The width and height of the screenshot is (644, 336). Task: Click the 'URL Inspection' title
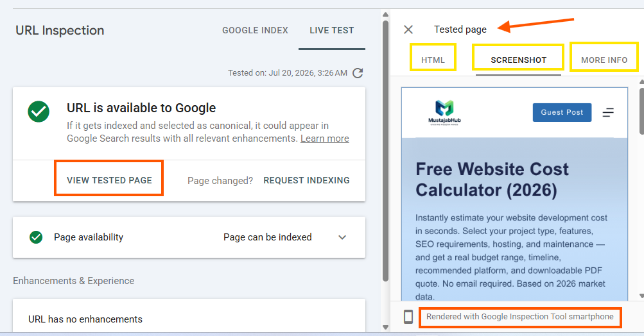60,30
